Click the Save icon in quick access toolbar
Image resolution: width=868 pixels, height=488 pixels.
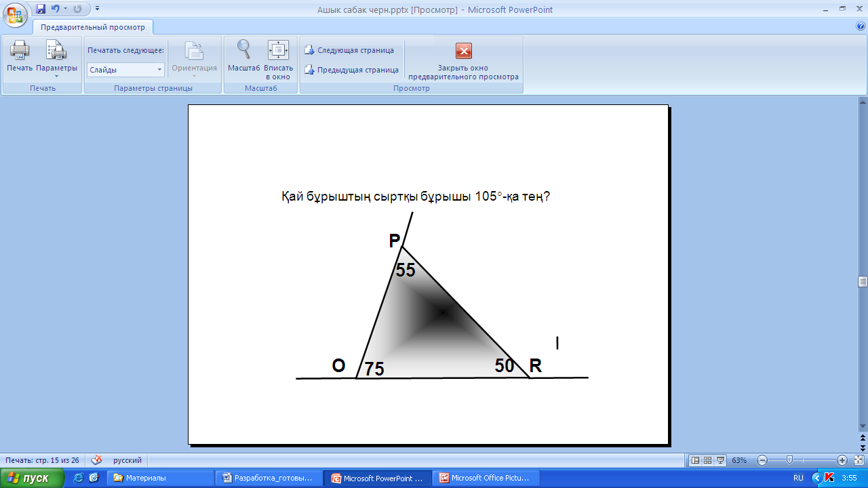(41, 9)
